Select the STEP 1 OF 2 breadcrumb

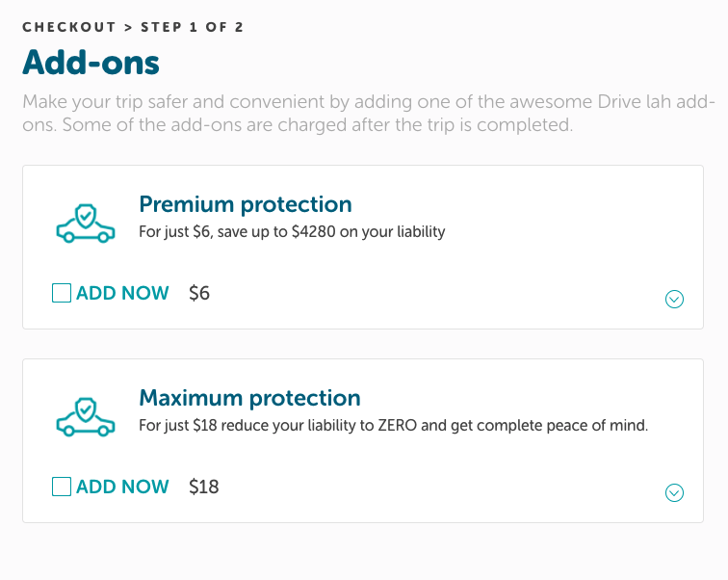192,27
